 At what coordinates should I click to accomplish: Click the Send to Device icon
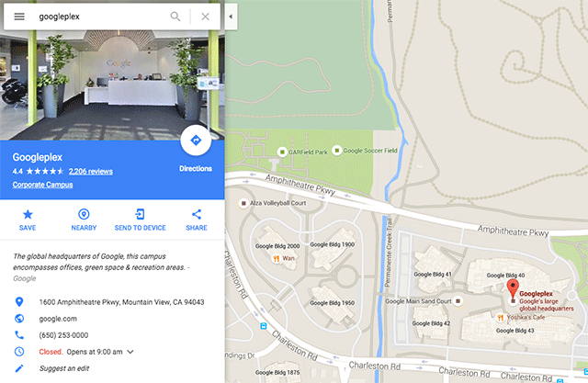[x=140, y=214]
